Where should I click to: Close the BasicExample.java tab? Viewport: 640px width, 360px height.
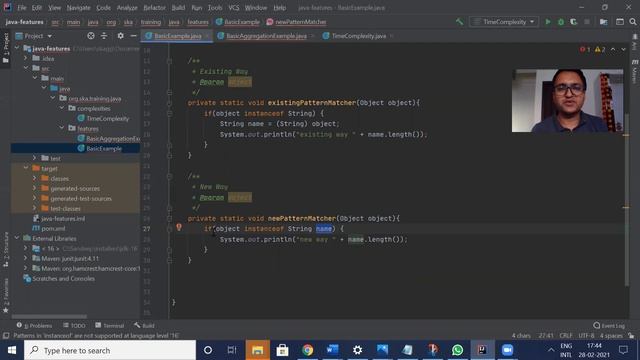[x=207, y=36]
